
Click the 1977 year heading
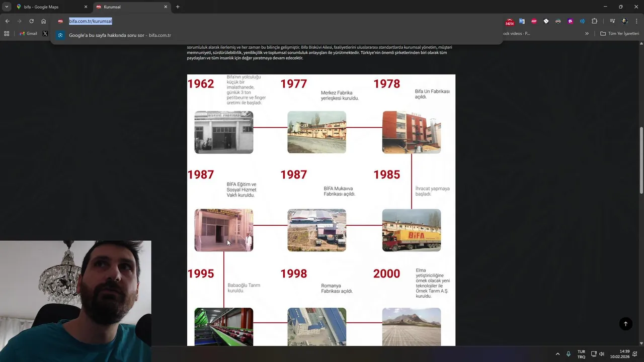click(294, 84)
